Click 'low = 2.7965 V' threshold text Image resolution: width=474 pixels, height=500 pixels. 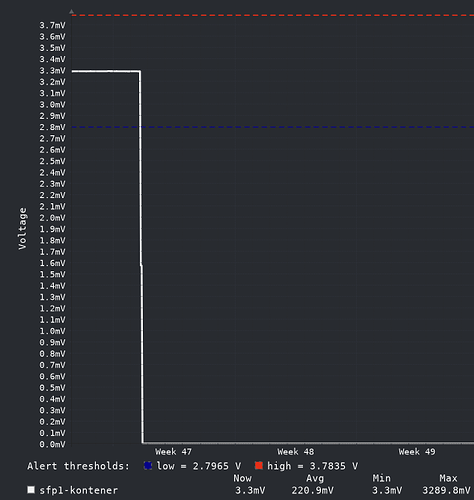click(199, 466)
